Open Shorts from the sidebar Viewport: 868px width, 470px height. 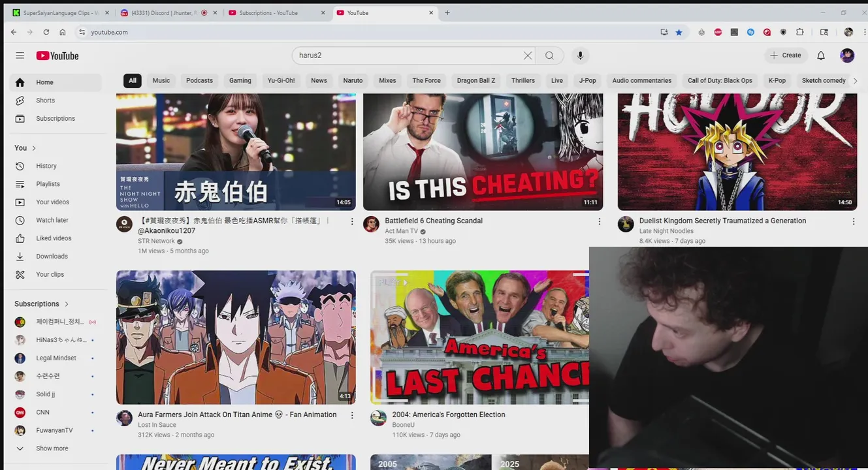(x=56, y=101)
